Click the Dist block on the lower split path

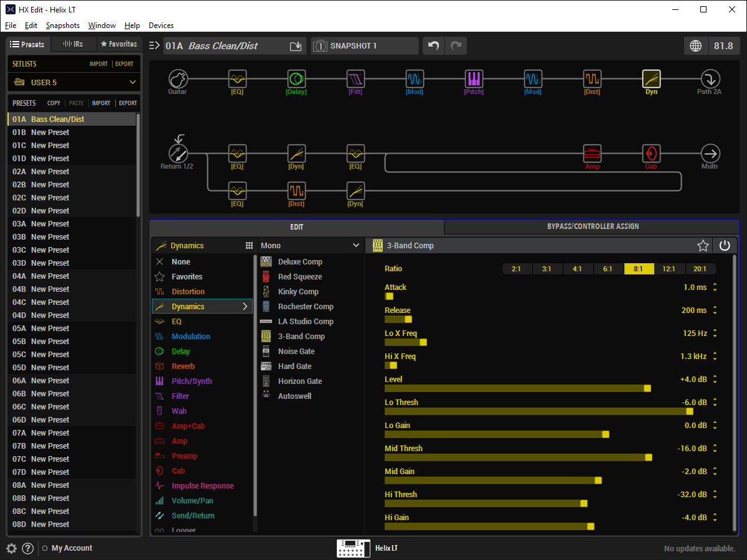pos(296,190)
